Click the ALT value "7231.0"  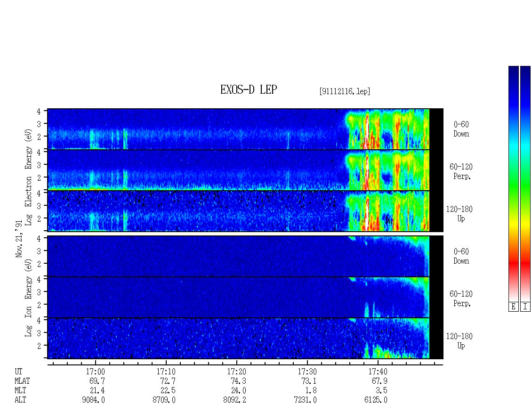[305, 400]
